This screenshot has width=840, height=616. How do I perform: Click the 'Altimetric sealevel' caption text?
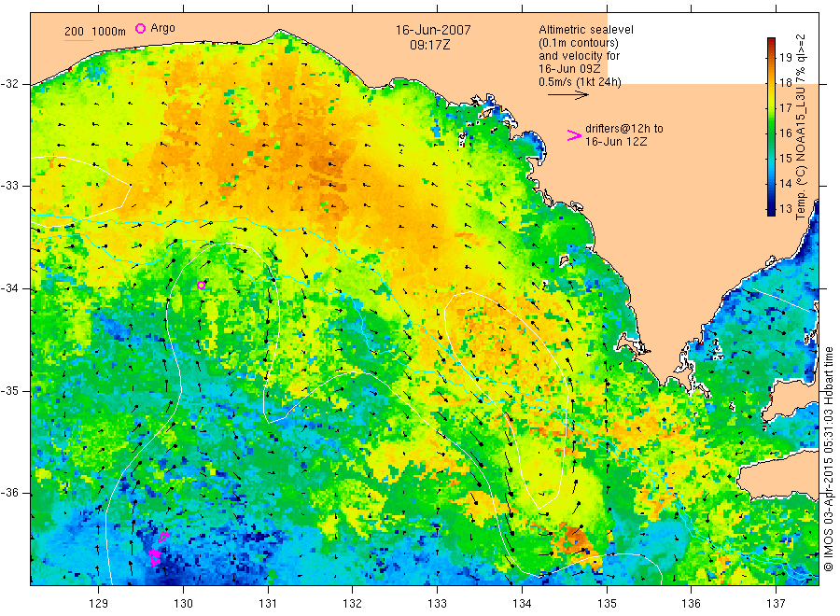585,30
